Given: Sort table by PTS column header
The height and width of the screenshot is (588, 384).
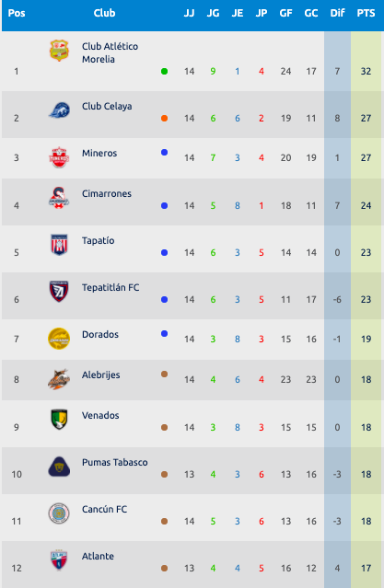Looking at the screenshot, I should (366, 13).
